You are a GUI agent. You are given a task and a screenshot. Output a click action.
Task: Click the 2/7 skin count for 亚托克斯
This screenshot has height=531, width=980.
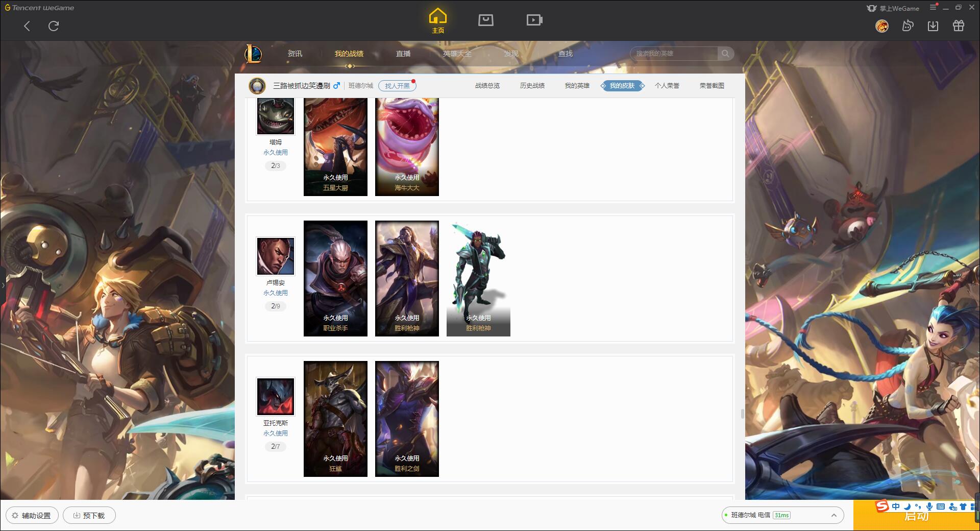(276, 447)
